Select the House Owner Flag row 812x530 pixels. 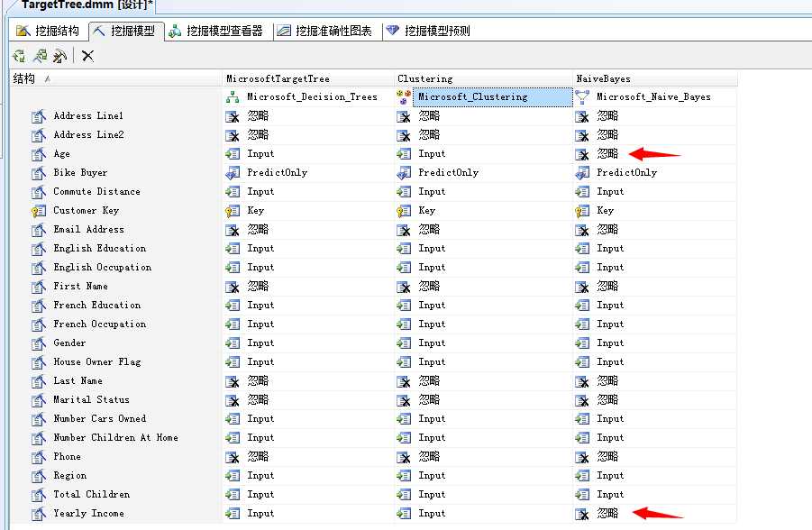(116, 362)
